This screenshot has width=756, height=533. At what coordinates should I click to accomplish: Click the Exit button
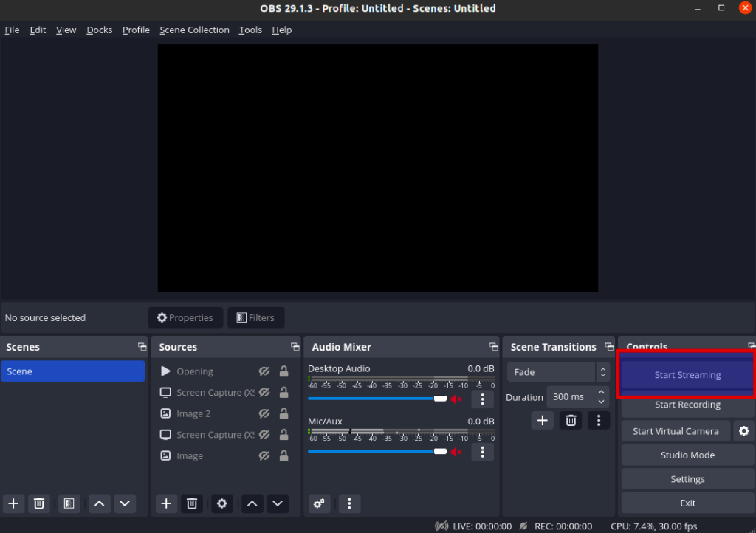click(687, 503)
